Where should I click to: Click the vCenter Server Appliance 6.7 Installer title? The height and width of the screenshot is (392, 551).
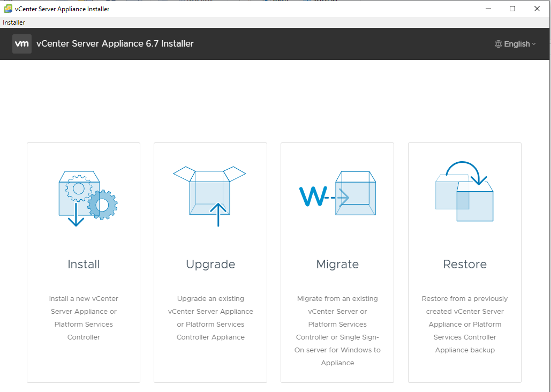pyautogui.click(x=115, y=44)
